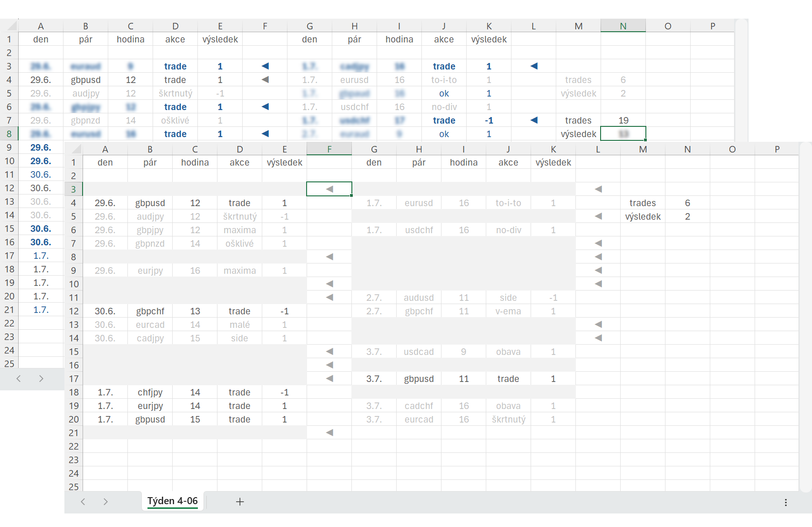The image size is (812, 527).
Task: Click gray triangle in back sheet cell F4
Action: pos(265,80)
